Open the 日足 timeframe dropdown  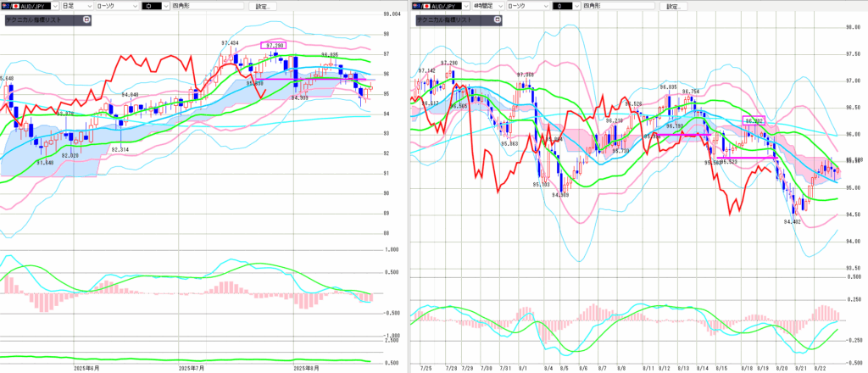coord(76,6)
